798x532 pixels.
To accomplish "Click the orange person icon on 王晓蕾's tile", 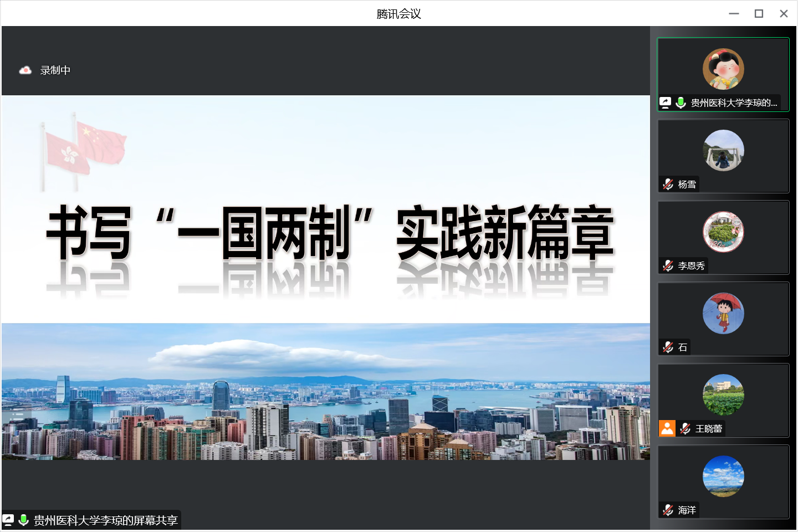I will point(667,428).
